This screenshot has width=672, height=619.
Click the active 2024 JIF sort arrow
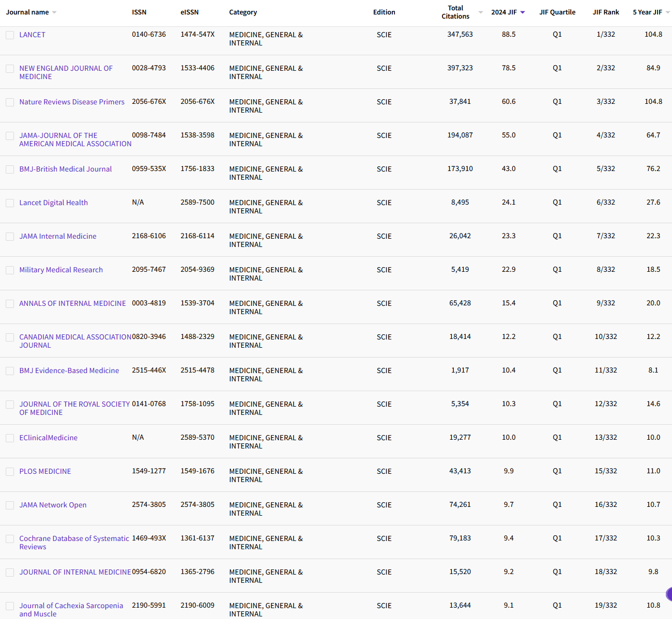pos(523,12)
